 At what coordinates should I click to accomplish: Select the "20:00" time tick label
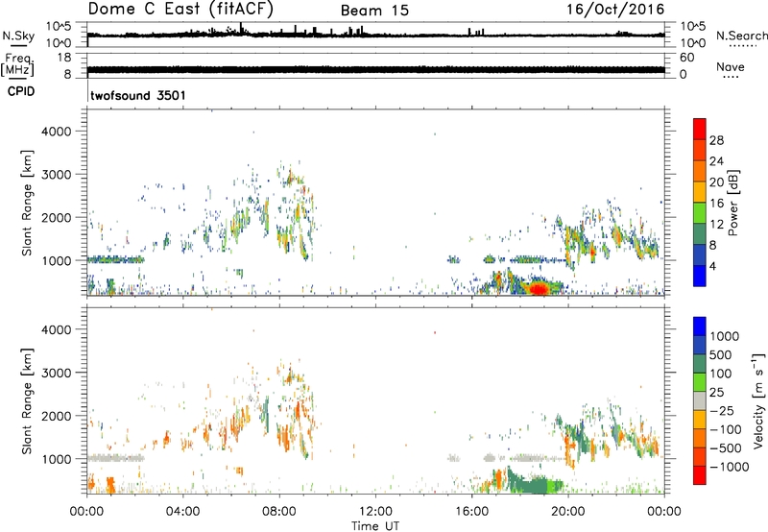(x=568, y=512)
